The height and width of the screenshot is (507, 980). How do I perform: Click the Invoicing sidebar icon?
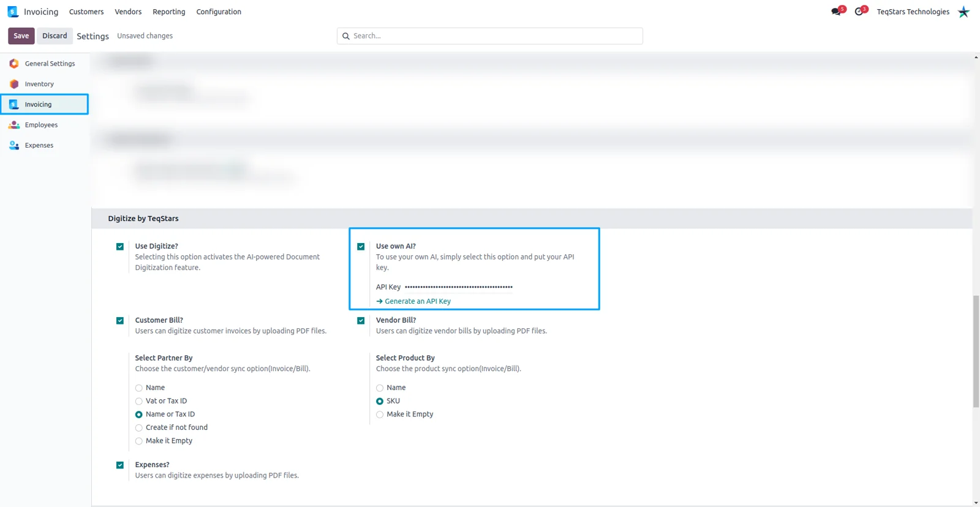[14, 104]
